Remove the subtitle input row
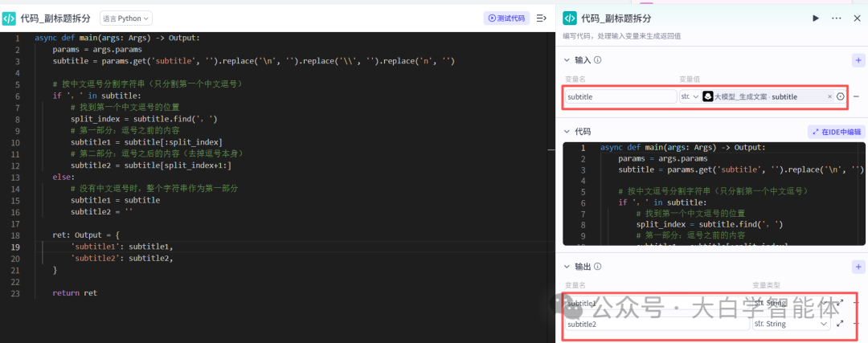Viewport: 868px width, 343px height. click(857, 96)
